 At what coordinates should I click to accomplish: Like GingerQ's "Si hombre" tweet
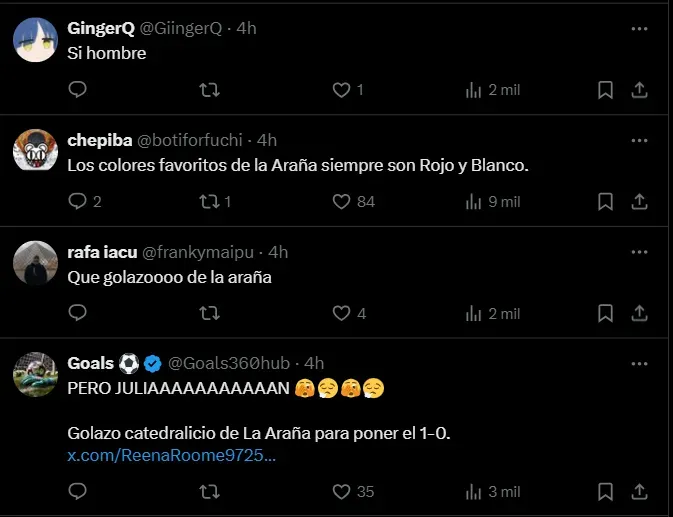(x=342, y=90)
